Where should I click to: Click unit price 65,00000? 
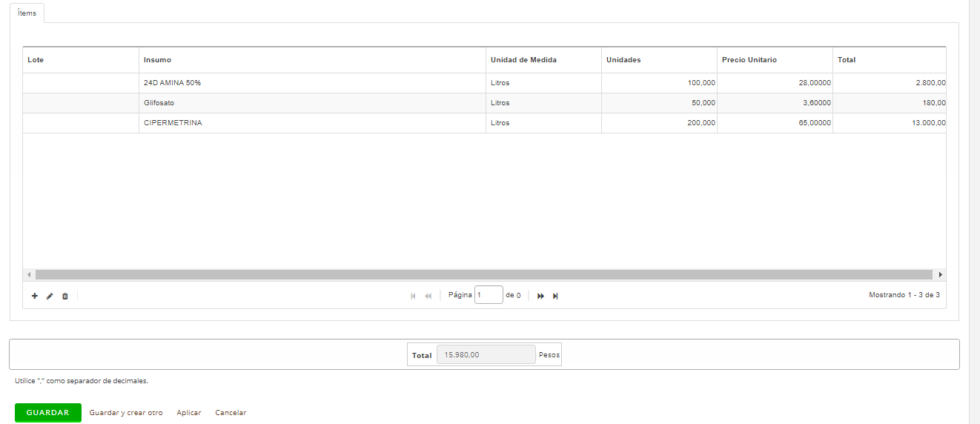[815, 123]
